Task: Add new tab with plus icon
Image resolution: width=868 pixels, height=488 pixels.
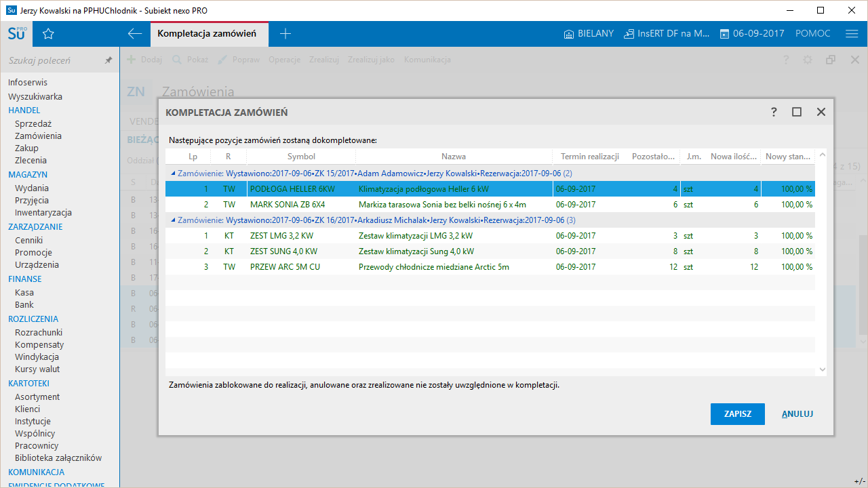Action: pos(285,34)
